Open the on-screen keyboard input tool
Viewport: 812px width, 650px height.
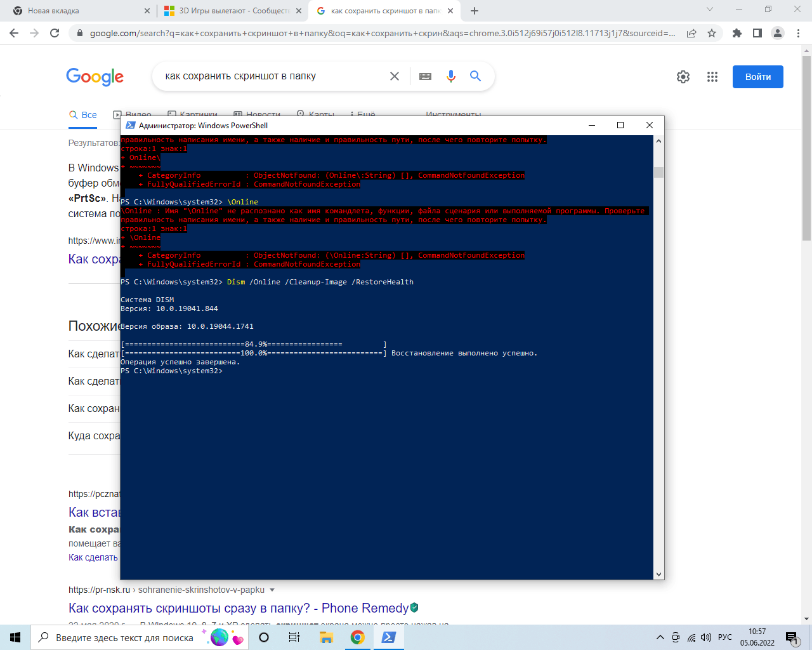426,76
